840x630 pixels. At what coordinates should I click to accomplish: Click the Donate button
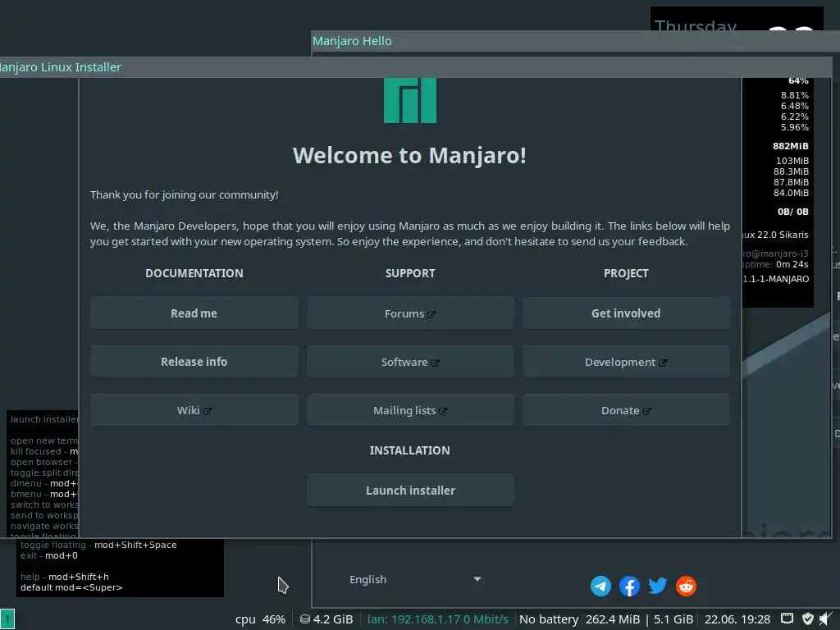626,410
